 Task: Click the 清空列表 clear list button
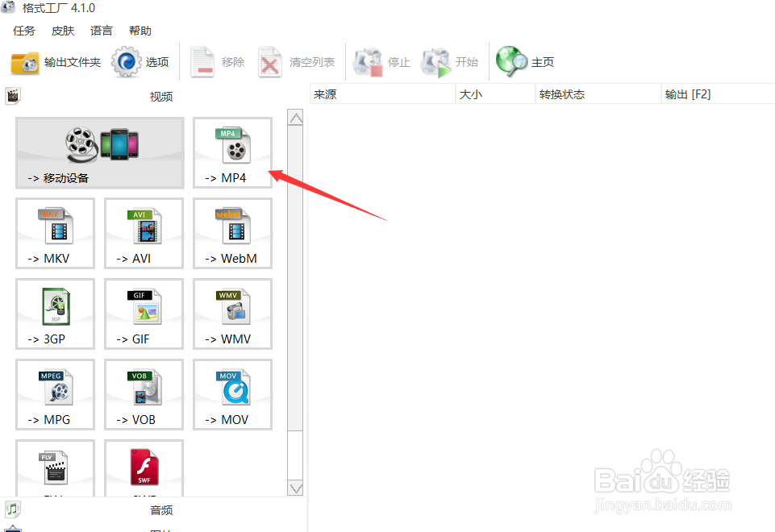coord(297,62)
